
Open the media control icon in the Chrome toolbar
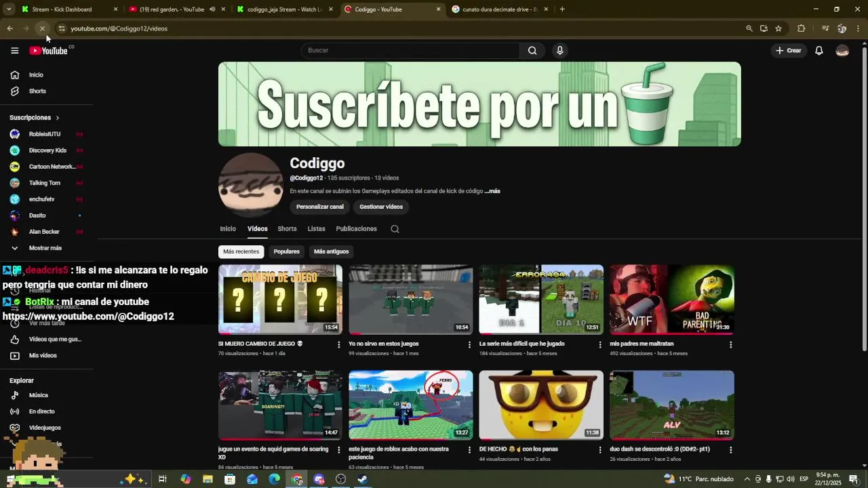(825, 28)
